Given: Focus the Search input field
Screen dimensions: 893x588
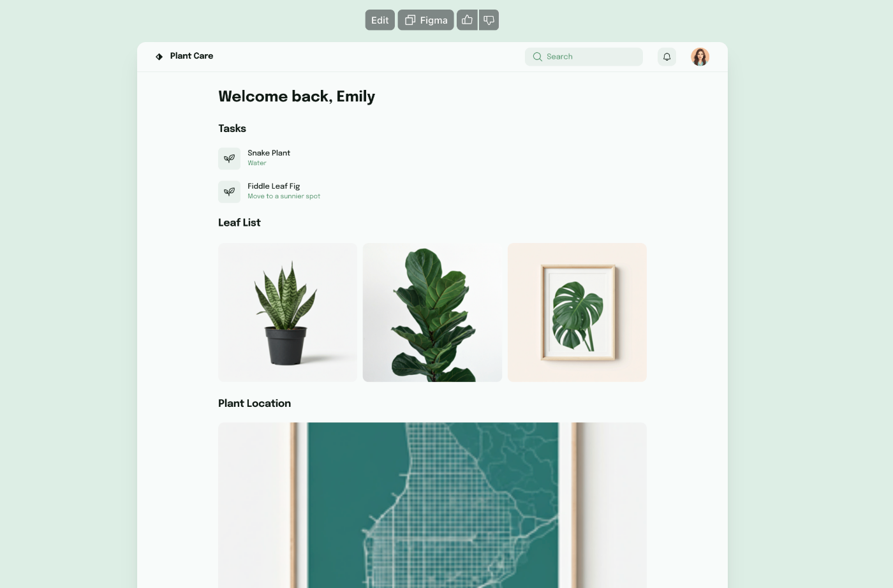Looking at the screenshot, I should coord(584,57).
